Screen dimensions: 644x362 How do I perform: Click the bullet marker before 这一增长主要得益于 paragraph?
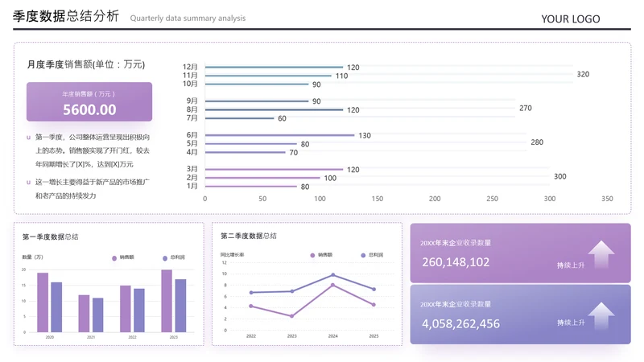(28, 183)
